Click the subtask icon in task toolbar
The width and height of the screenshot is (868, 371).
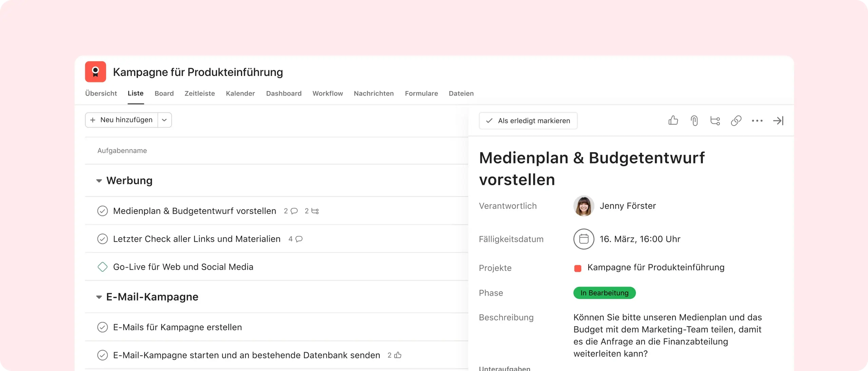tap(715, 121)
